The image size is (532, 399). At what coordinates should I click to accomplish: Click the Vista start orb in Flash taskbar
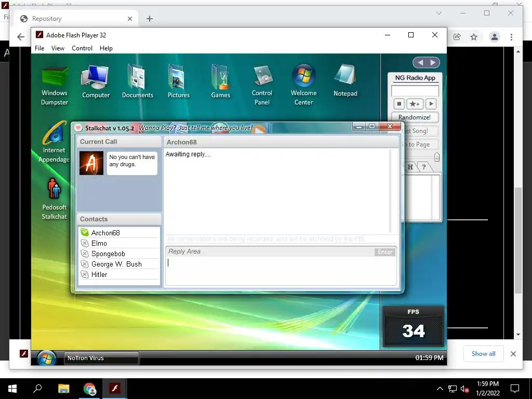coord(46,357)
